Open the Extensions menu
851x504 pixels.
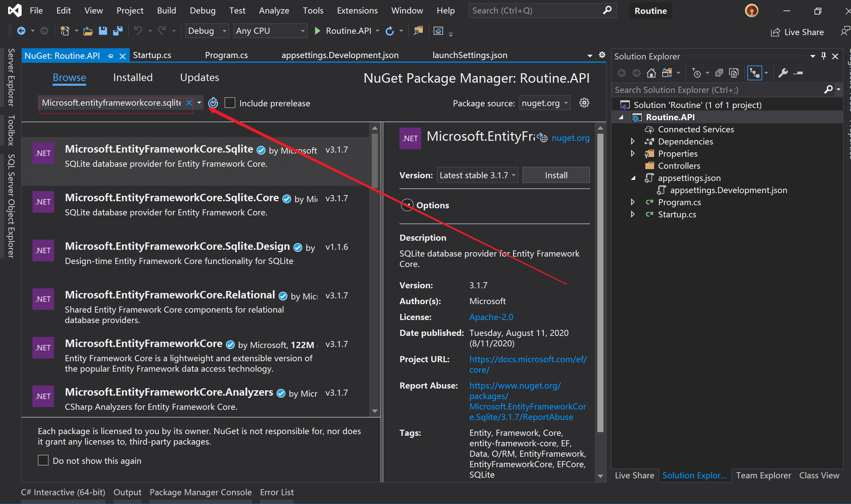(357, 10)
